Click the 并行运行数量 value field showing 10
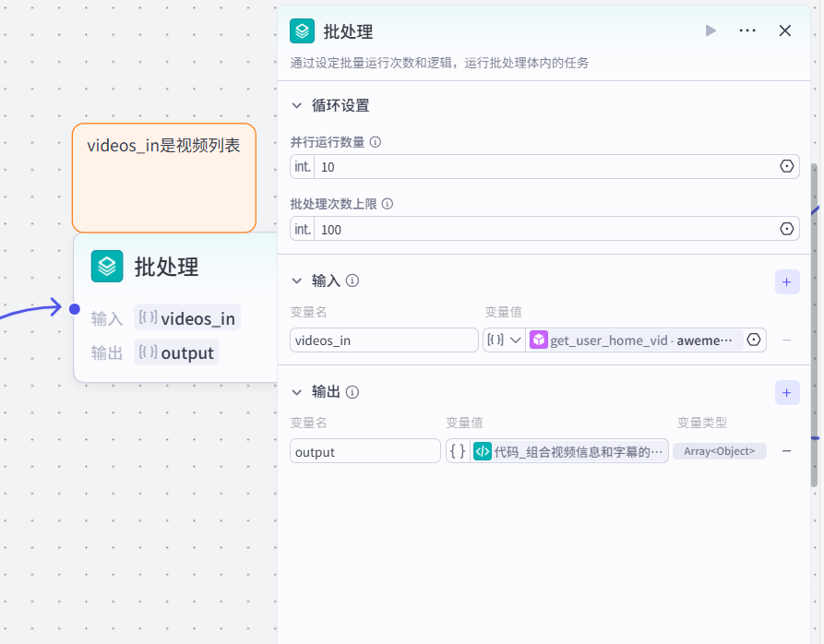824x644 pixels. coord(544,167)
